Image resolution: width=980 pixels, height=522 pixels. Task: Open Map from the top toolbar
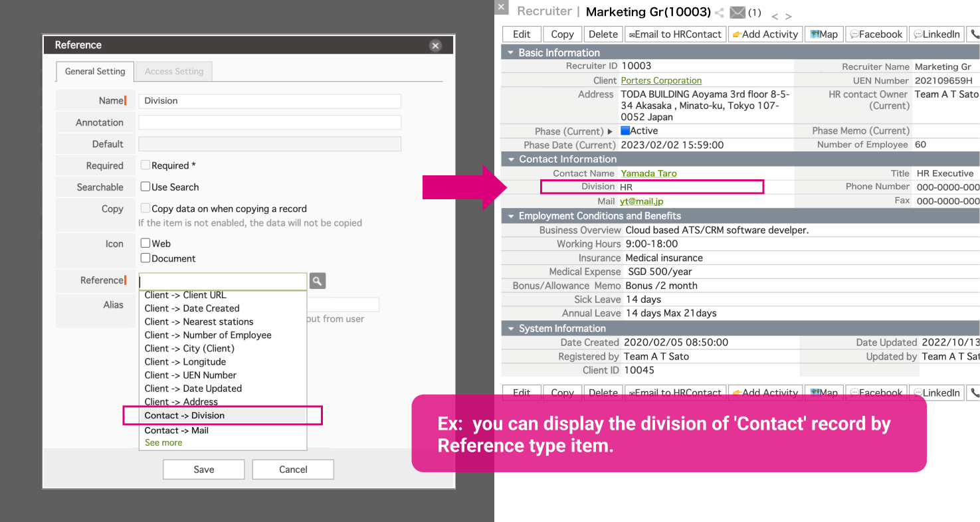tap(824, 35)
